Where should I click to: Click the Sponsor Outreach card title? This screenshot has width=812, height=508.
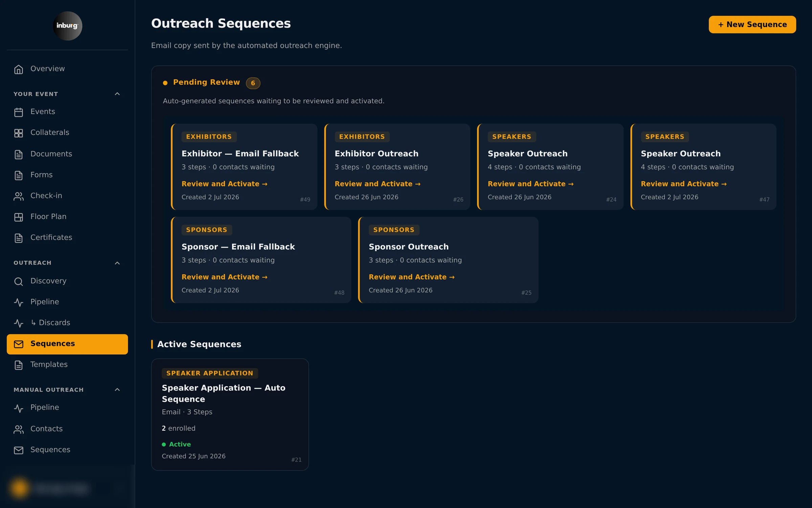point(408,247)
